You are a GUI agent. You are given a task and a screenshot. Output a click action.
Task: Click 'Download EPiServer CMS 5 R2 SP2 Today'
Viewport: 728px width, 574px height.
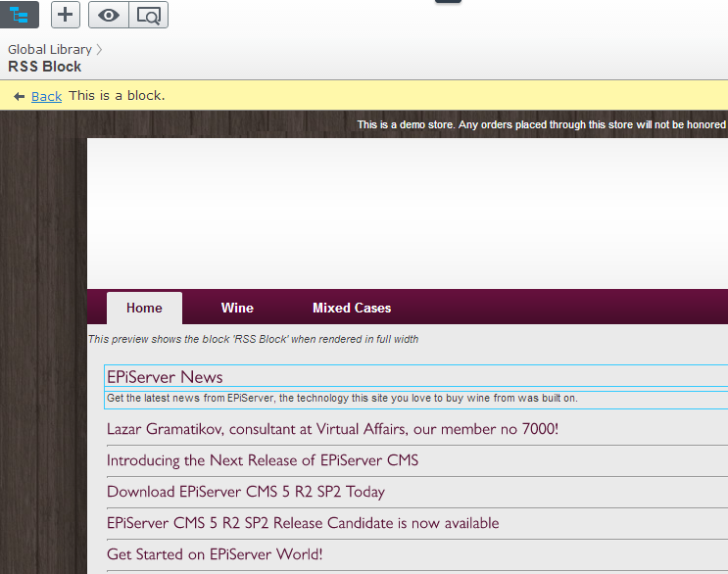246,492
